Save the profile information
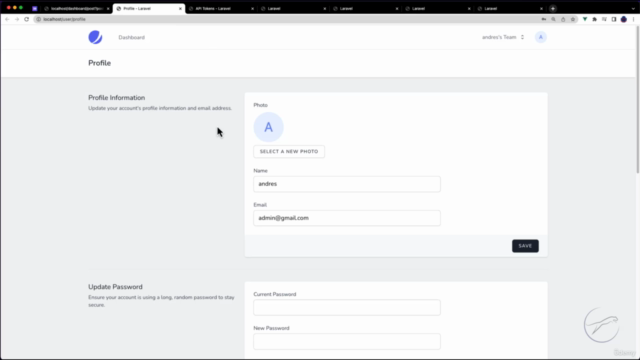 click(525, 246)
